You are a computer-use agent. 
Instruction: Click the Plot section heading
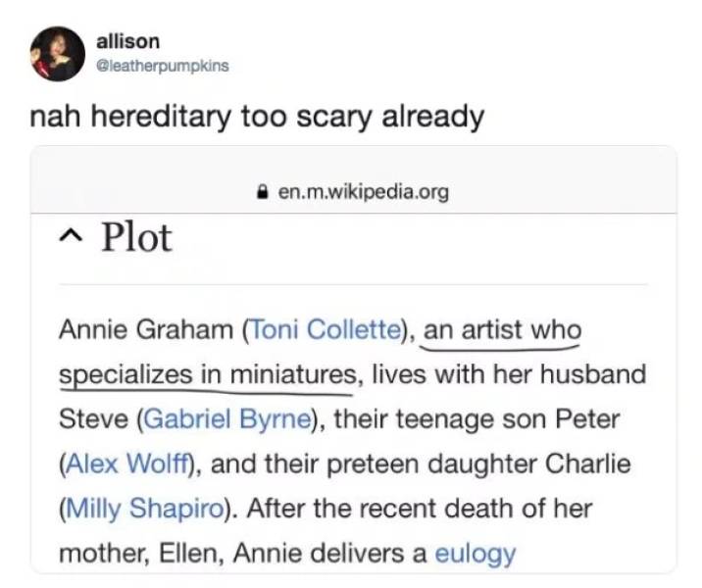[x=135, y=238]
